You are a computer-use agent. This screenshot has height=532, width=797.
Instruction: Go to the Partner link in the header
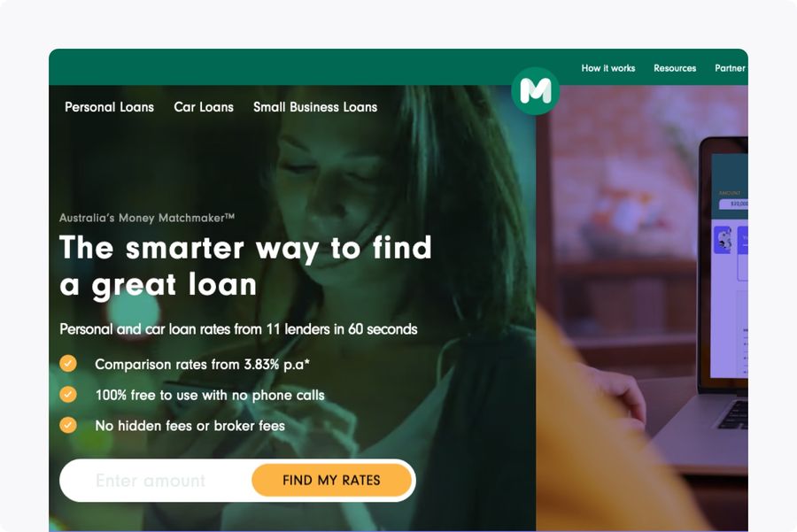[731, 68]
